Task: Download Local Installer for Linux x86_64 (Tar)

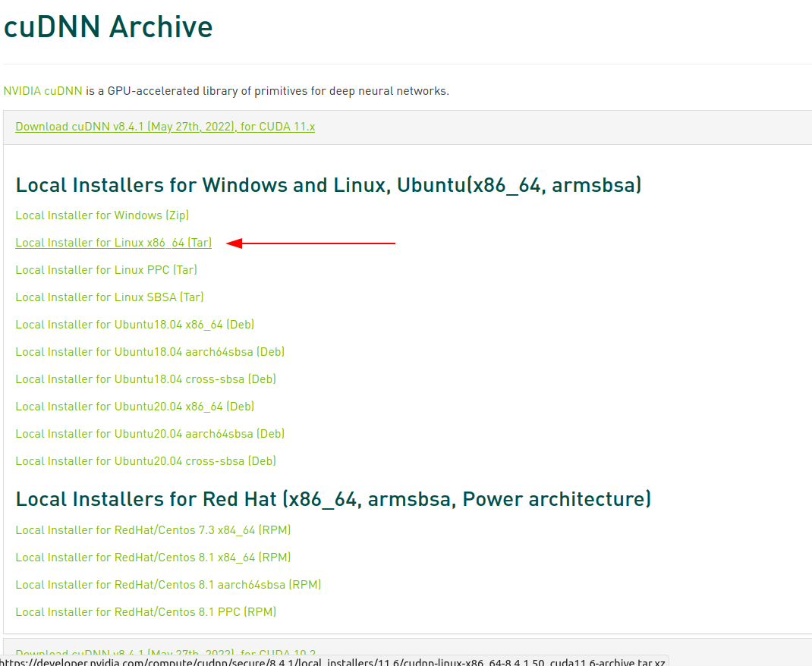Action: 113,243
